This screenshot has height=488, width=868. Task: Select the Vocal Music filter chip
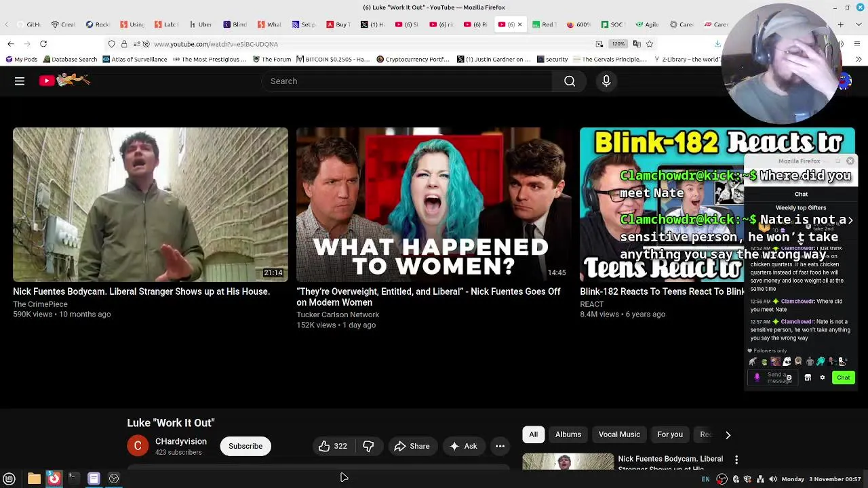[x=619, y=434]
